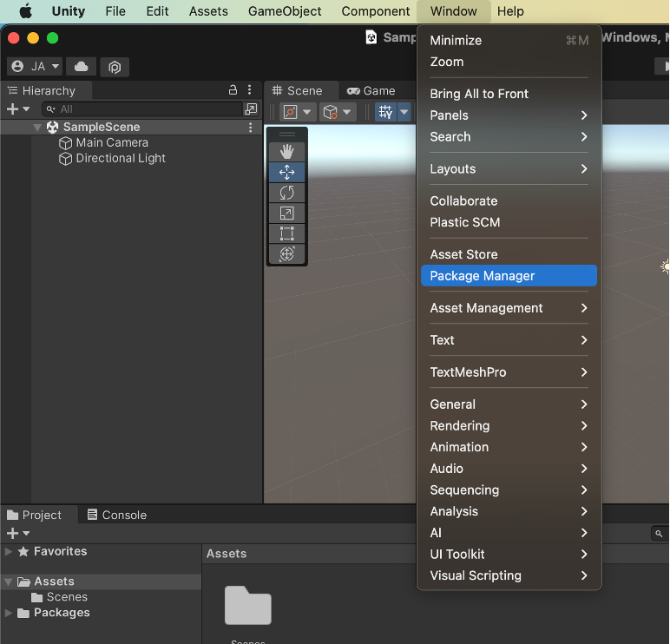Expand the Visual Scripting submenu
Image resolution: width=670 pixels, height=644 pixels.
509,575
